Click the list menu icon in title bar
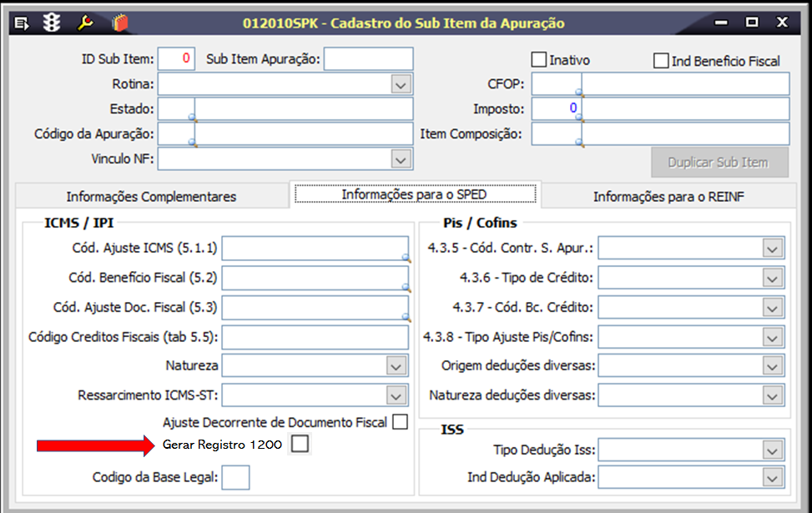812x513 pixels. [21, 23]
